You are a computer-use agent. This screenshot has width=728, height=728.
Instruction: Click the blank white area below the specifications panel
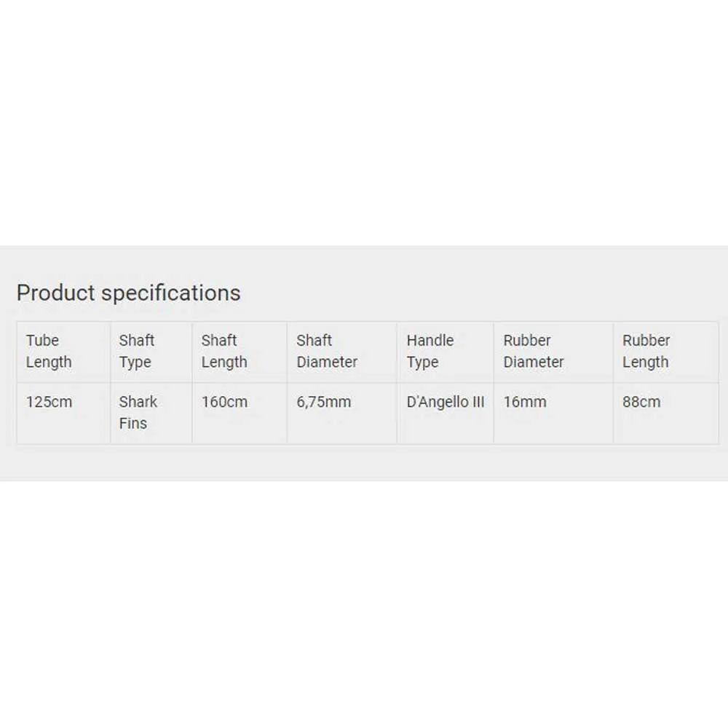(x=364, y=604)
